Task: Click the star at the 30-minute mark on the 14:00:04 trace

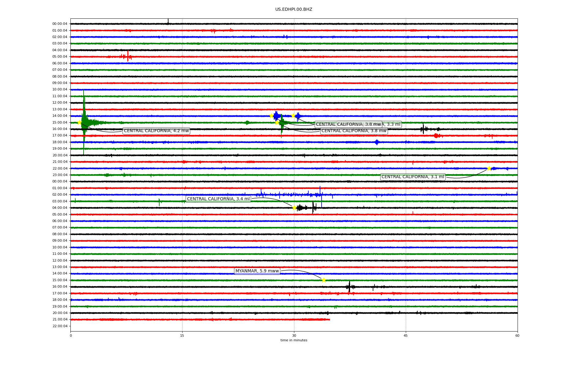Action: coord(293,116)
